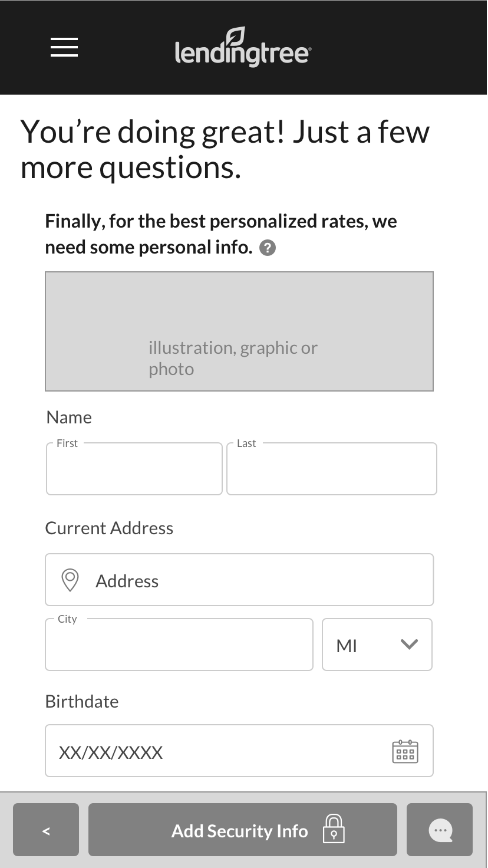The width and height of the screenshot is (488, 868).
Task: Click the Birthdate label
Action: pos(82,702)
